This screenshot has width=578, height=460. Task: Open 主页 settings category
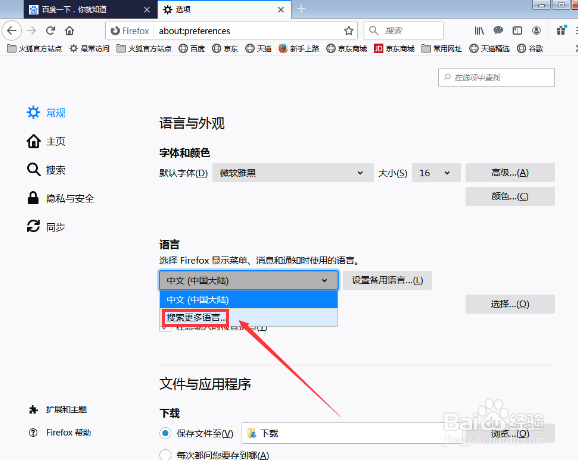[46, 141]
